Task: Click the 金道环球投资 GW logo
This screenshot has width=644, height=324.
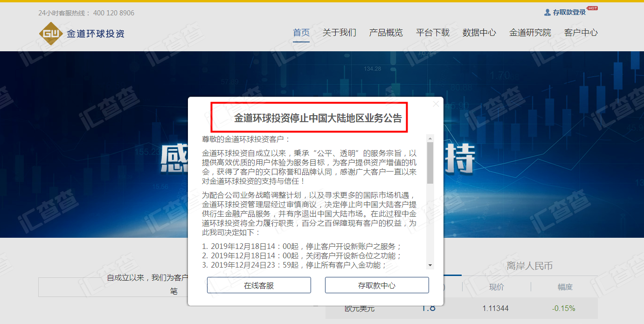Action: [82, 34]
